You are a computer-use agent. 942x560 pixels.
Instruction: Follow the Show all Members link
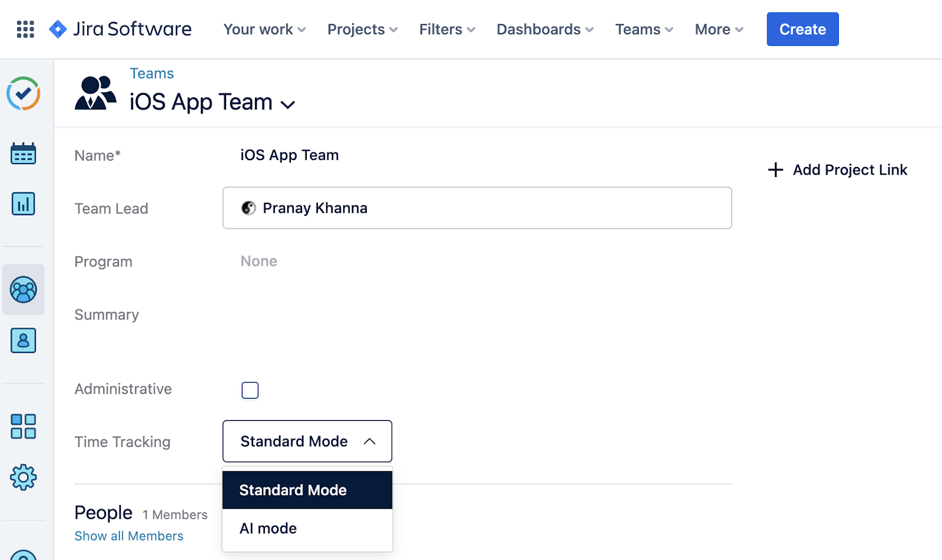(x=129, y=536)
